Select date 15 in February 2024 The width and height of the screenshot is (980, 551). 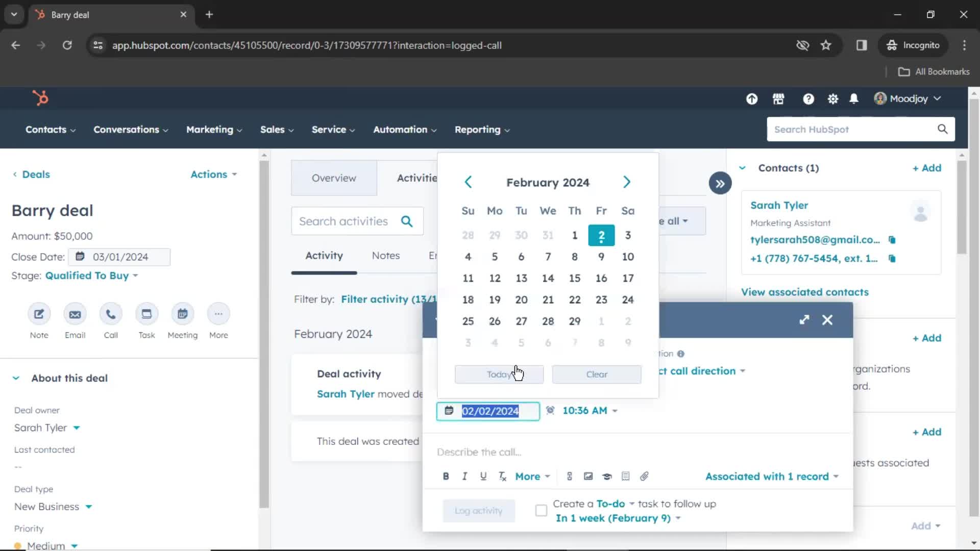click(575, 278)
